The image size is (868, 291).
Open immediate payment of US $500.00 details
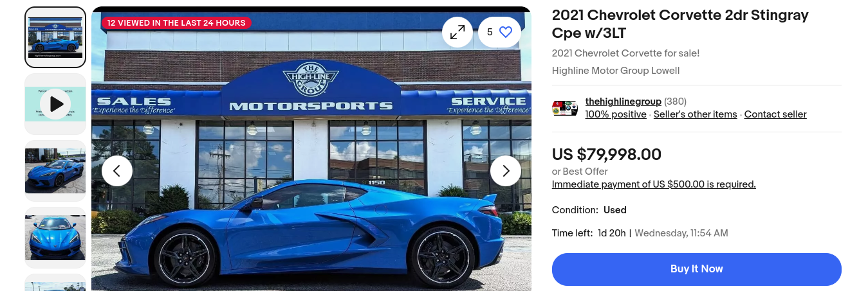coord(654,184)
